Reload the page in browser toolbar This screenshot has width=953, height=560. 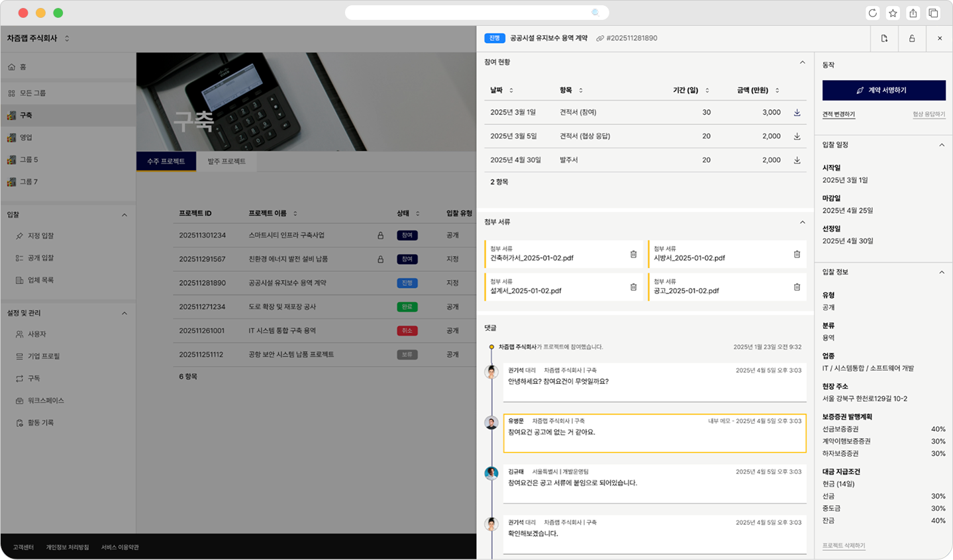(873, 13)
